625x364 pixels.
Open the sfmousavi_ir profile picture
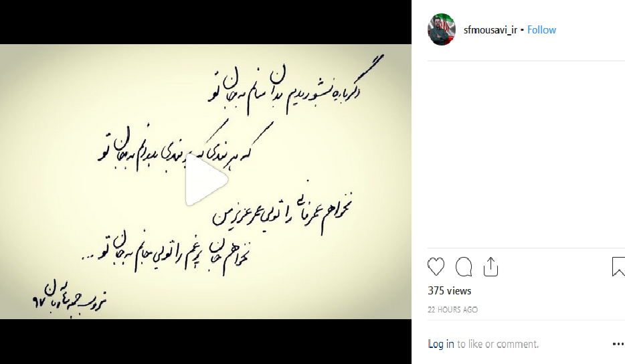(442, 29)
